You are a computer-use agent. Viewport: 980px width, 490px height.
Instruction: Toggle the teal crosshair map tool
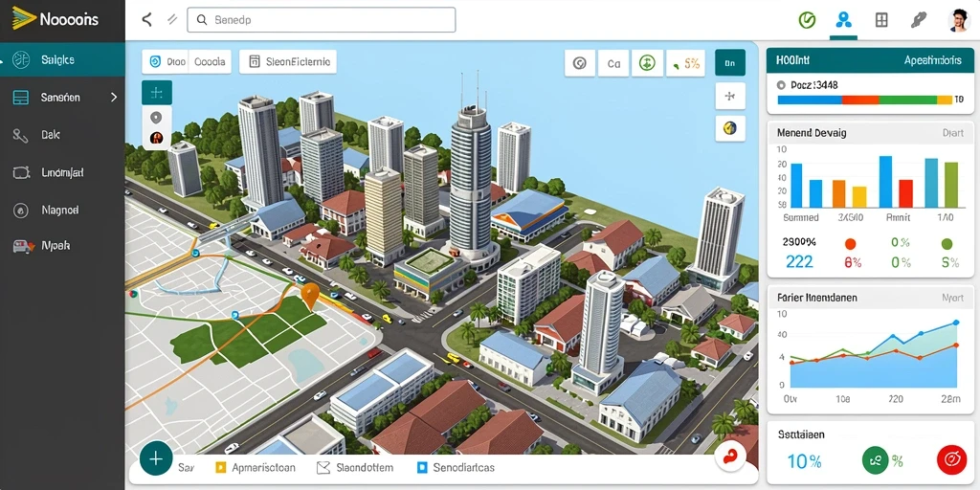(157, 93)
